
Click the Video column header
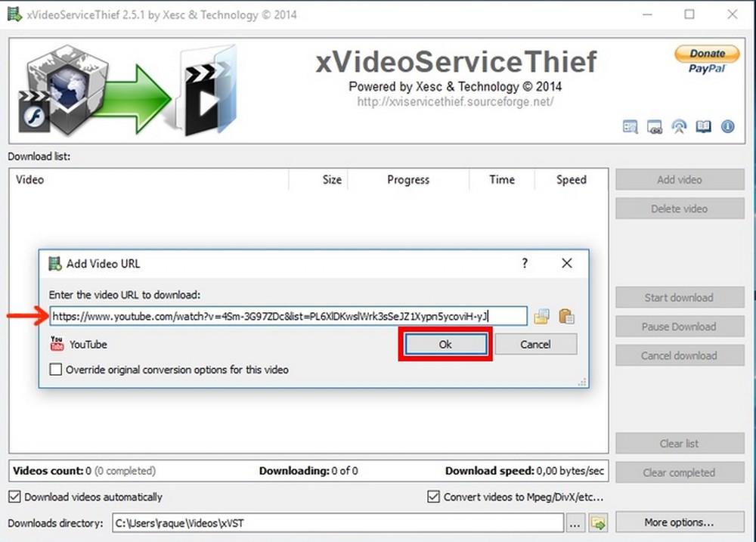[x=148, y=180]
